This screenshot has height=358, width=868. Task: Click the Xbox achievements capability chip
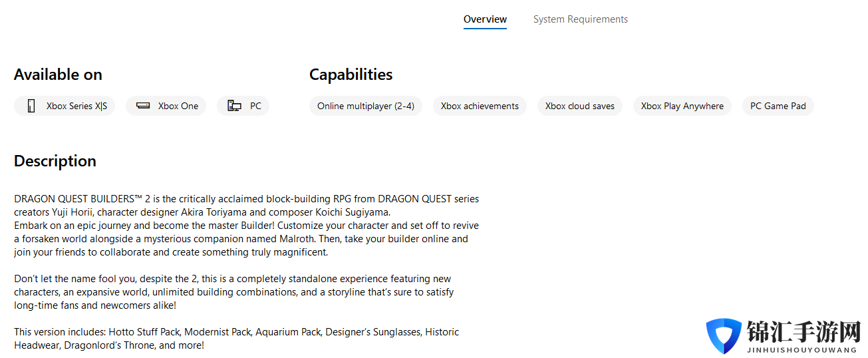[480, 106]
